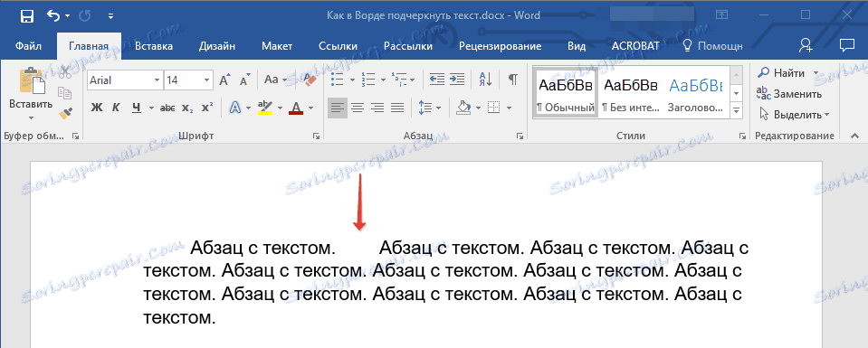The image size is (868, 348).
Task: Toggle bold with the Ж button
Action: (x=97, y=108)
